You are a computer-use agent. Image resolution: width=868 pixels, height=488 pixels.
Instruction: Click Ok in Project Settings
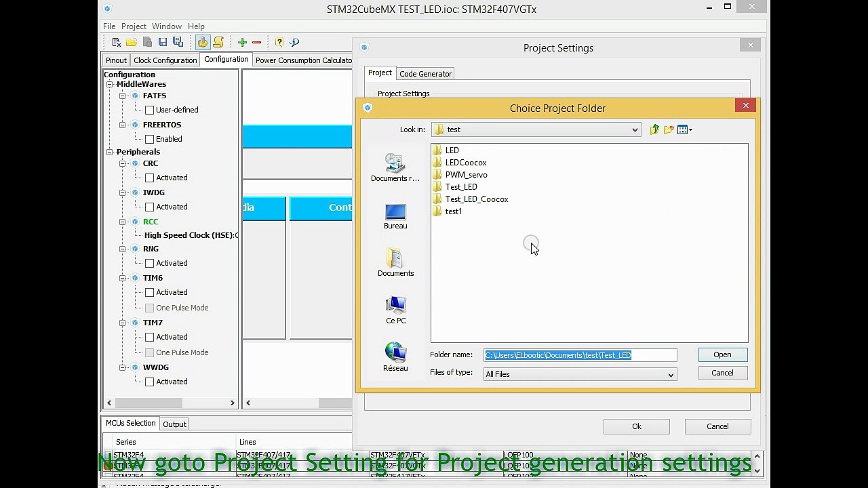tap(636, 426)
